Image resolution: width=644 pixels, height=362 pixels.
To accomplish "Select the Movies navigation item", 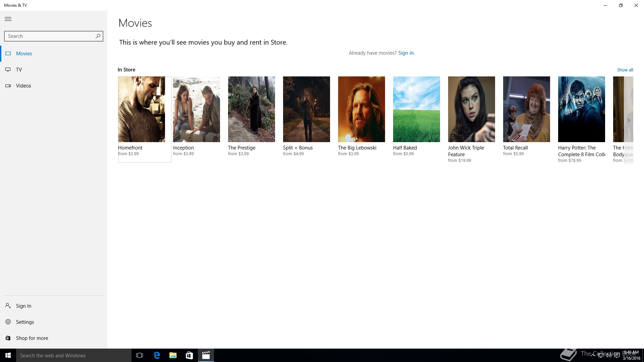I will [x=54, y=54].
